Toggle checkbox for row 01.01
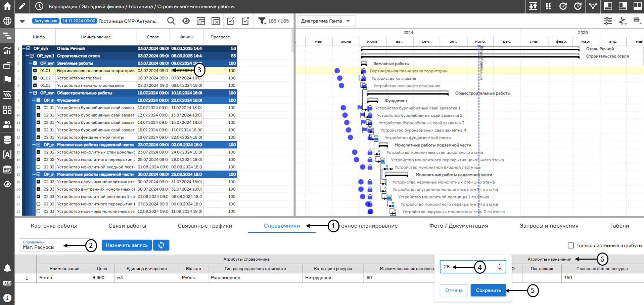Screen dimensions: 644x305 pos(35,71)
